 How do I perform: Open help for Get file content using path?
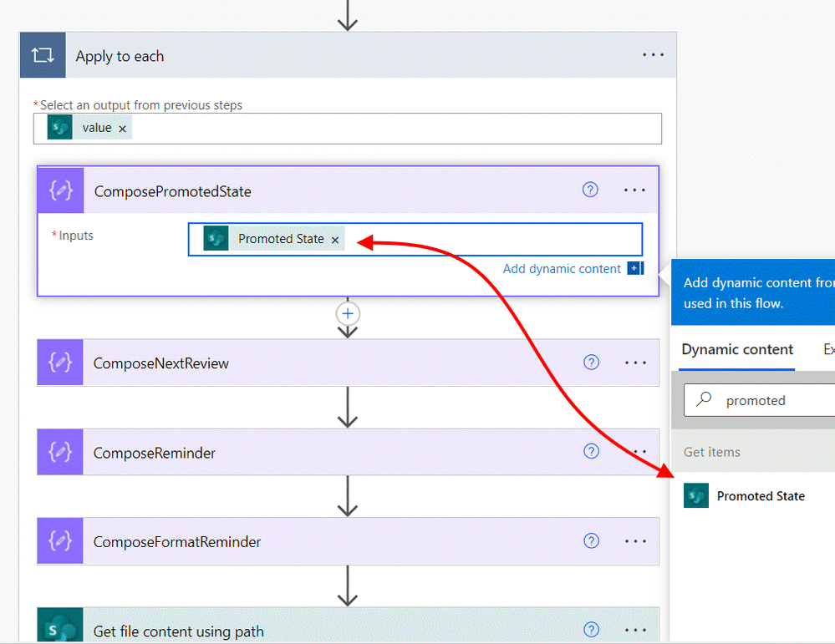tap(591, 630)
